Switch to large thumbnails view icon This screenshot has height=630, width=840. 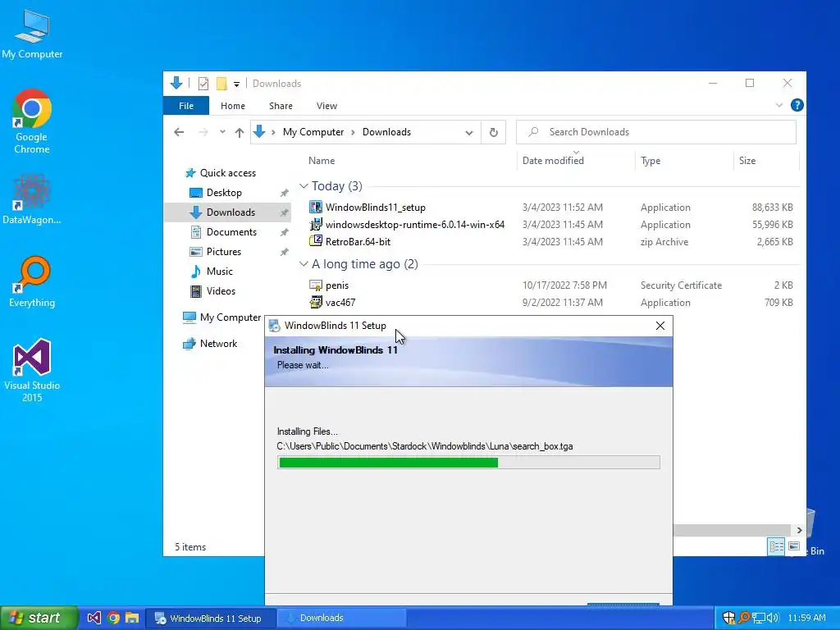coord(794,546)
